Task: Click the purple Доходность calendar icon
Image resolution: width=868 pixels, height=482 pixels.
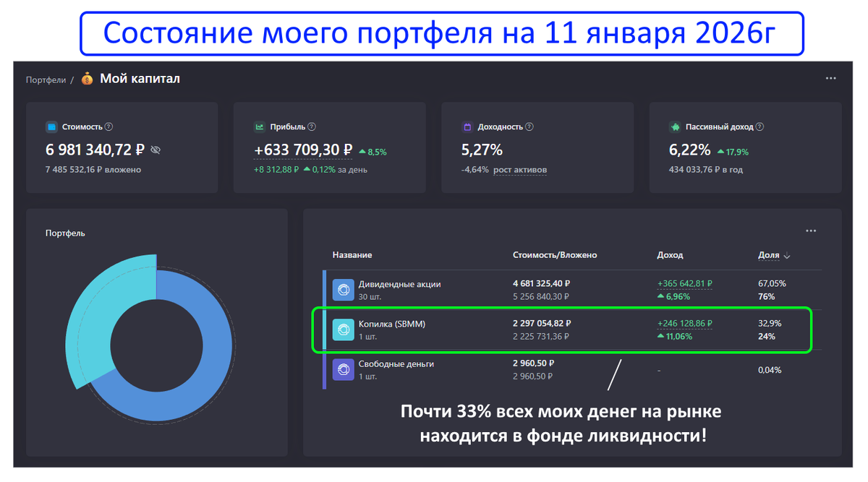Action: pos(467,126)
